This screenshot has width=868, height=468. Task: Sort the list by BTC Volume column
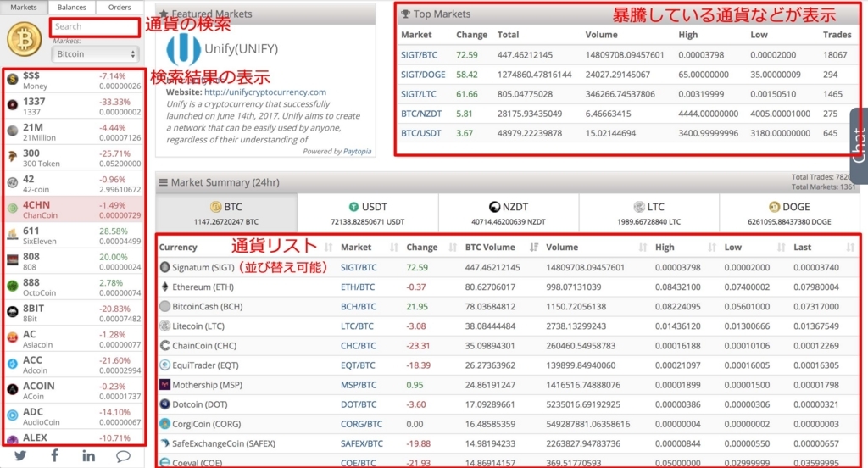pos(501,247)
